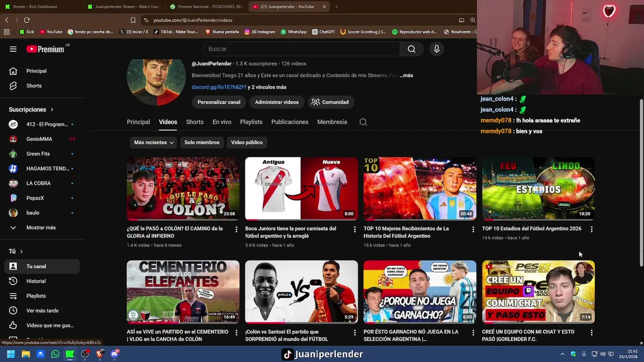The width and height of the screenshot is (644, 362).
Task: Click the Comunidad button
Action: coord(330,102)
